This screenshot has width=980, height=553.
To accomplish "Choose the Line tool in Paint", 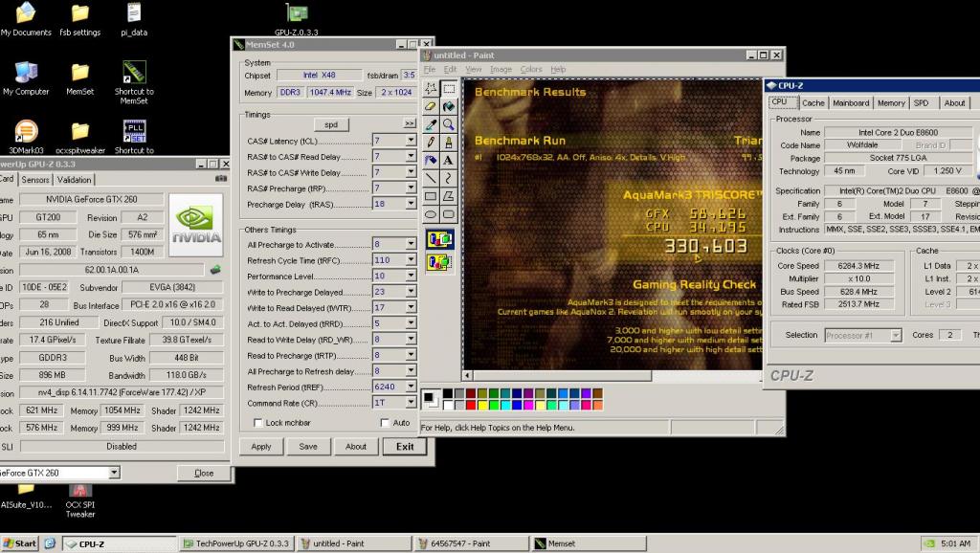I will point(431,178).
